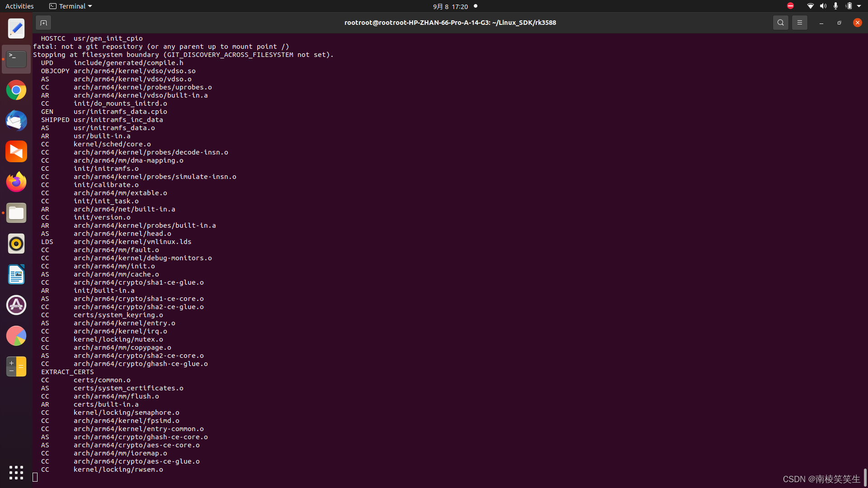Viewport: 868px width, 488px height.
Task: Click the terminal search icon
Action: (x=780, y=23)
